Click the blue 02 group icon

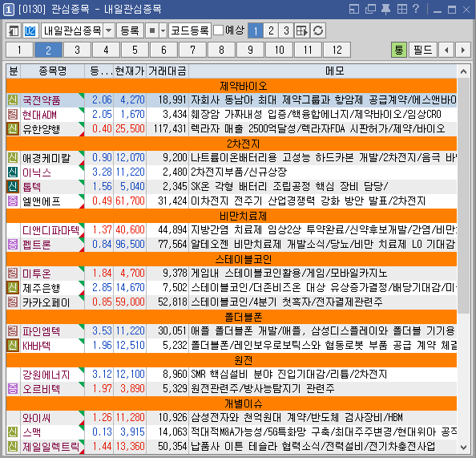pos(30,30)
